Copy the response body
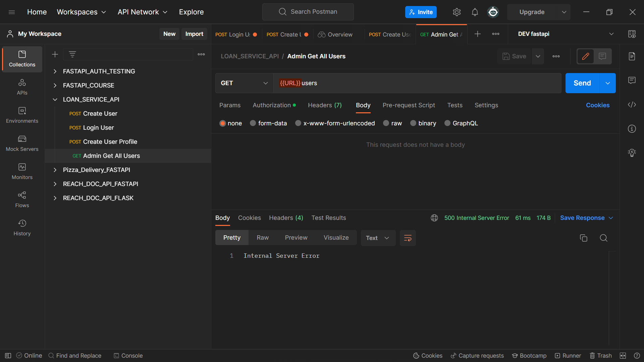Viewport: 644px width, 362px height. pyautogui.click(x=584, y=238)
